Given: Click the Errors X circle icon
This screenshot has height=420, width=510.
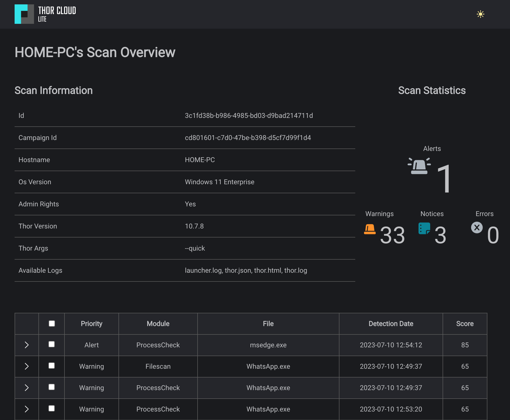Looking at the screenshot, I should (x=477, y=228).
